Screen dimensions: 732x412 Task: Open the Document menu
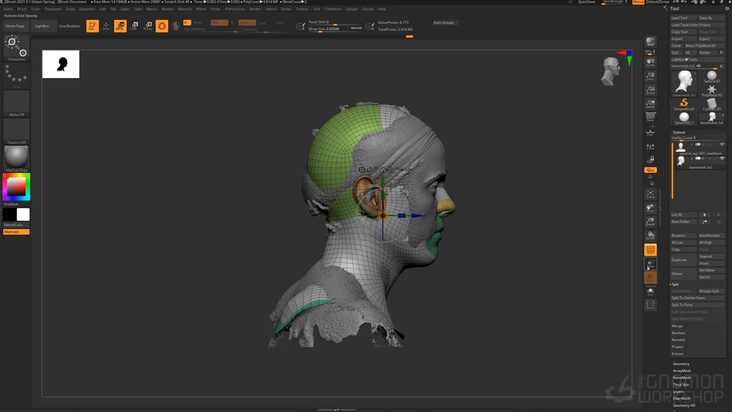pos(53,9)
